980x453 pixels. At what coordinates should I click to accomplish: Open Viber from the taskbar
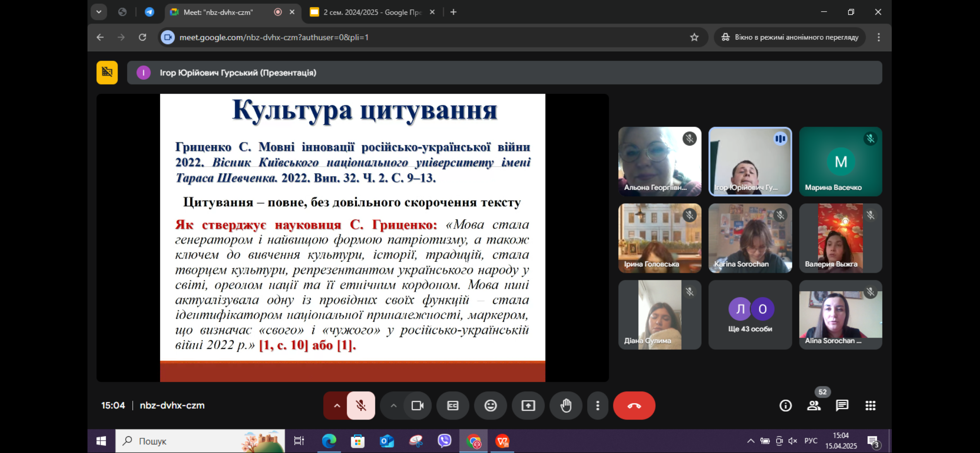tap(444, 441)
